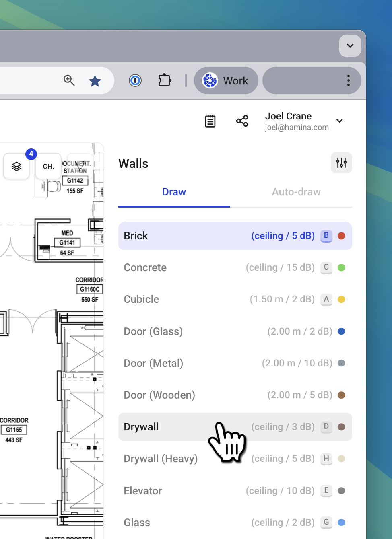This screenshot has height=539, width=392.
Task: Click the red Brick color dot
Action: 341,236
